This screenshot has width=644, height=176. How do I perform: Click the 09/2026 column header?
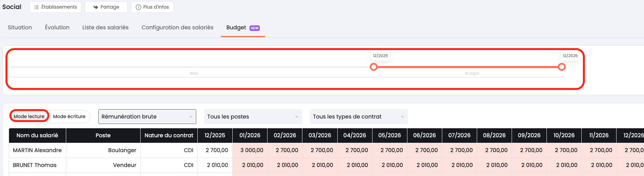tap(529, 135)
